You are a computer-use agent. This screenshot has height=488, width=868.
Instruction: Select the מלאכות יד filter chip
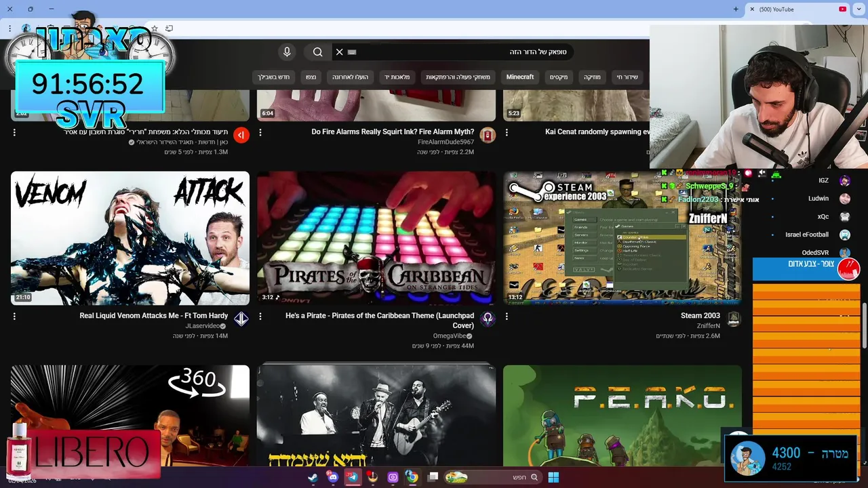pos(397,77)
